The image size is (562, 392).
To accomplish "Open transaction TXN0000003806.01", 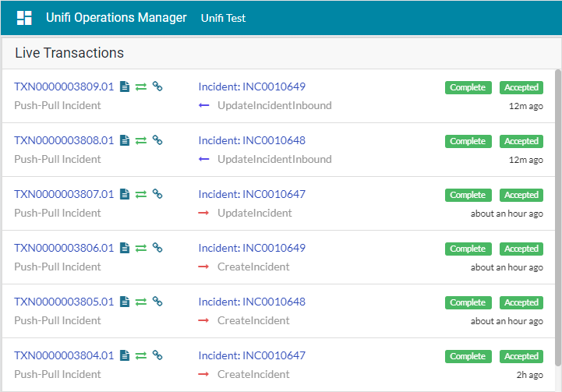I will pyautogui.click(x=64, y=249).
